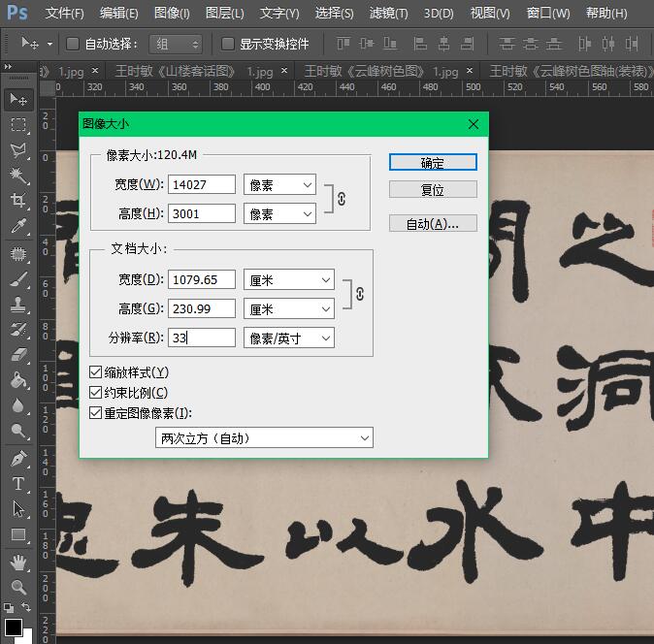Open pixel width unit dropdown
This screenshot has width=654, height=644.
[279, 184]
